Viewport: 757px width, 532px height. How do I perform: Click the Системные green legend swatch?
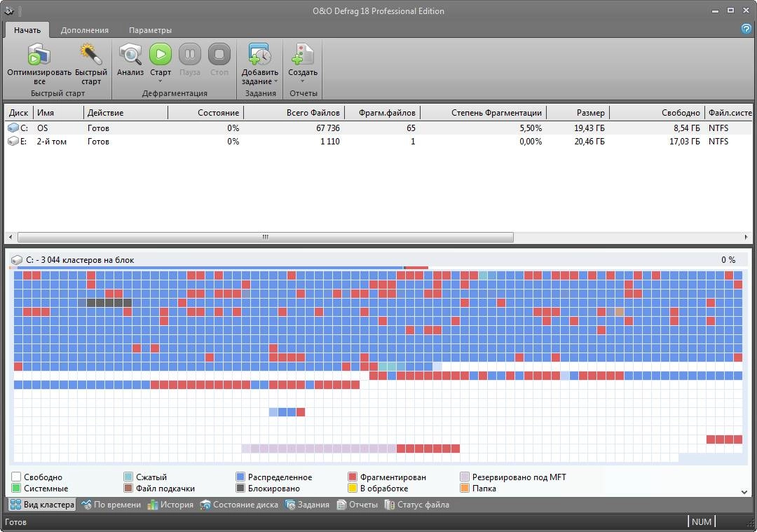click(16, 488)
